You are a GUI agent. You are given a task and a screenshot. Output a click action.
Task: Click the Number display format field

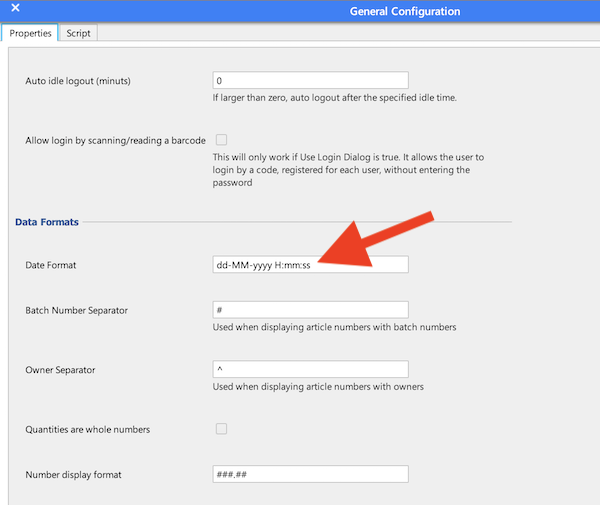(310, 474)
